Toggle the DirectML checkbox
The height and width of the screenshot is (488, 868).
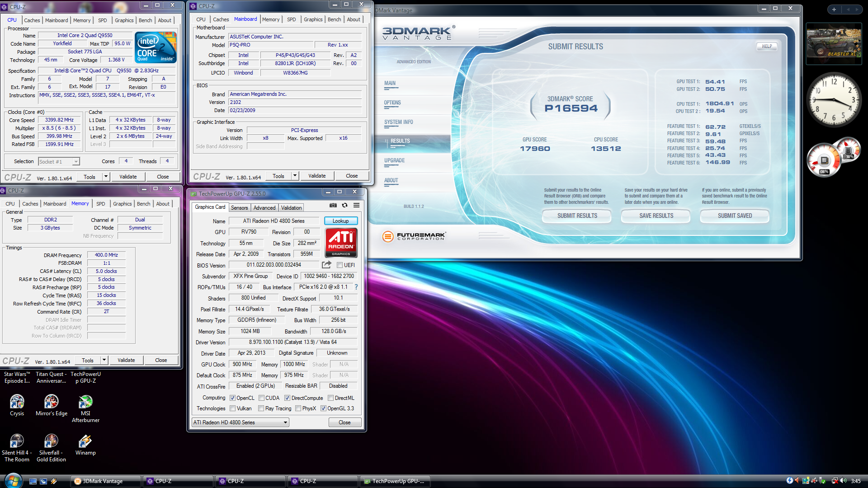330,398
